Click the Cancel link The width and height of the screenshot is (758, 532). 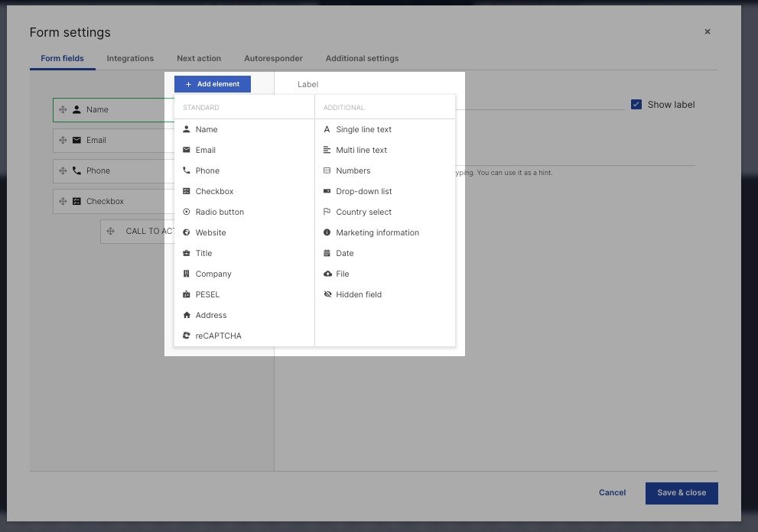tap(611, 493)
